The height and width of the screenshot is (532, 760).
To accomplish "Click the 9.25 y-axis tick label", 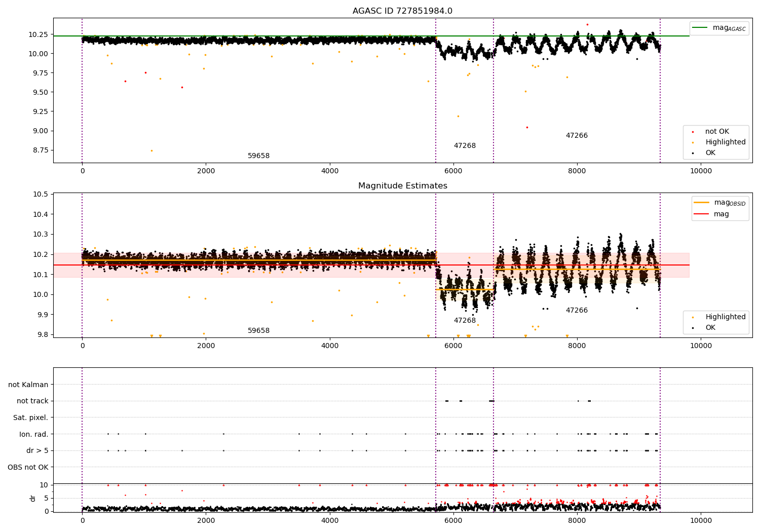I will pyautogui.click(x=41, y=112).
